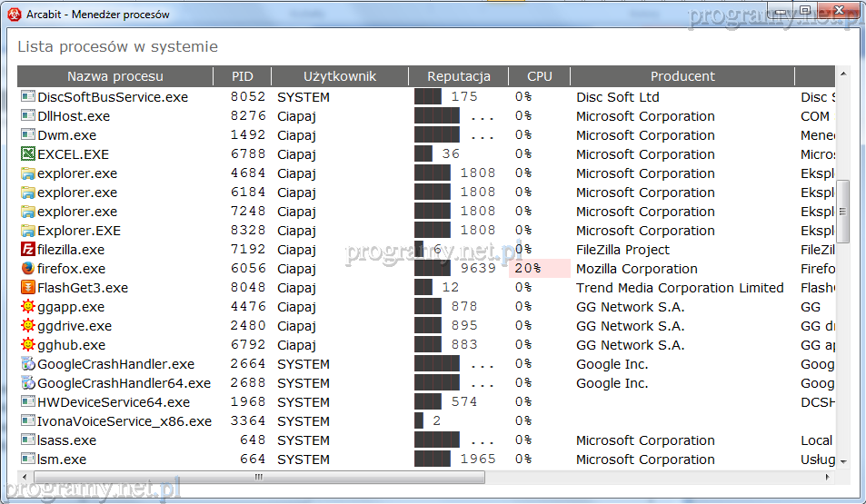Click the FileZilla icon in process list
This screenshot has width=866, height=504.
(x=27, y=250)
